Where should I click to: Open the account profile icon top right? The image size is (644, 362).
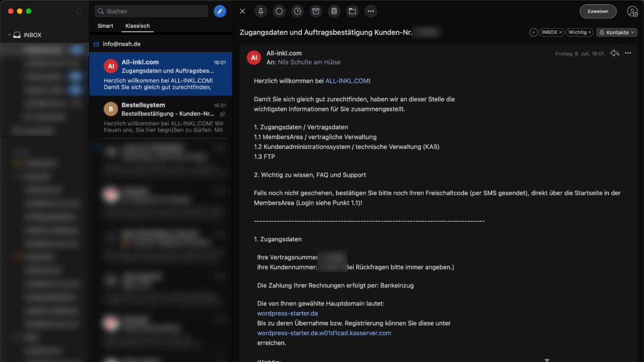click(x=633, y=11)
